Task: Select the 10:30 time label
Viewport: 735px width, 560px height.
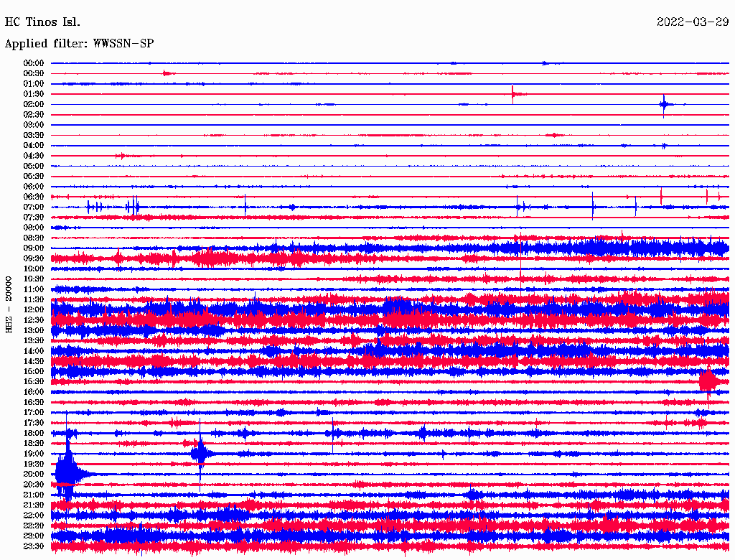Action: [x=34, y=279]
